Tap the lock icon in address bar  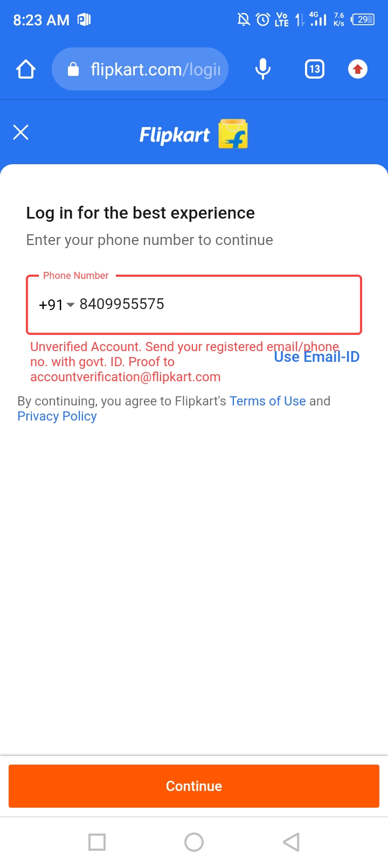[x=73, y=69]
